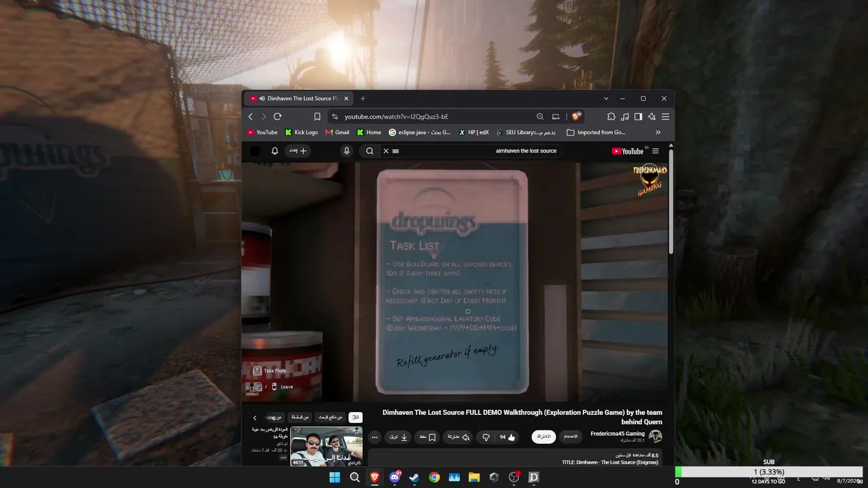The height and width of the screenshot is (488, 868).
Task: Open File Explorer from the taskbar
Action: 474,477
